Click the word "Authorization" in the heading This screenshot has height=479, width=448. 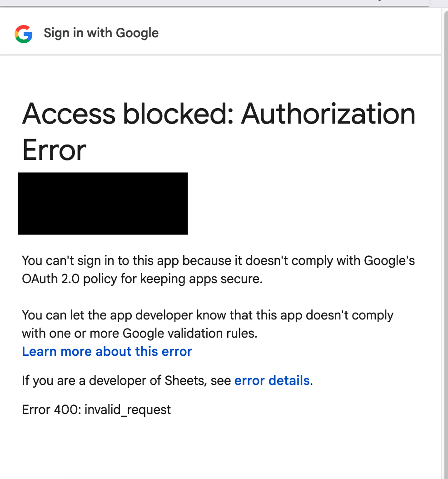point(328,114)
